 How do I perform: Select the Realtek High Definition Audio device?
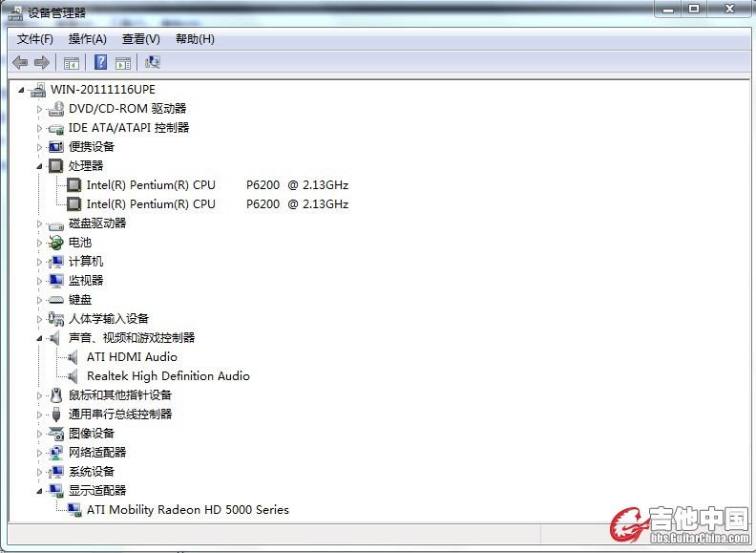[x=168, y=376]
